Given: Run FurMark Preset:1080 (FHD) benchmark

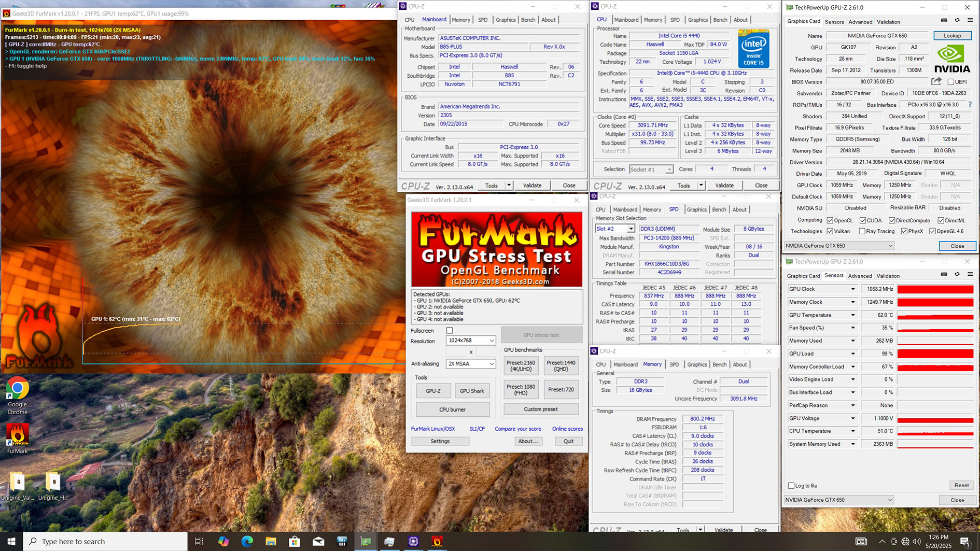Looking at the screenshot, I should [521, 389].
